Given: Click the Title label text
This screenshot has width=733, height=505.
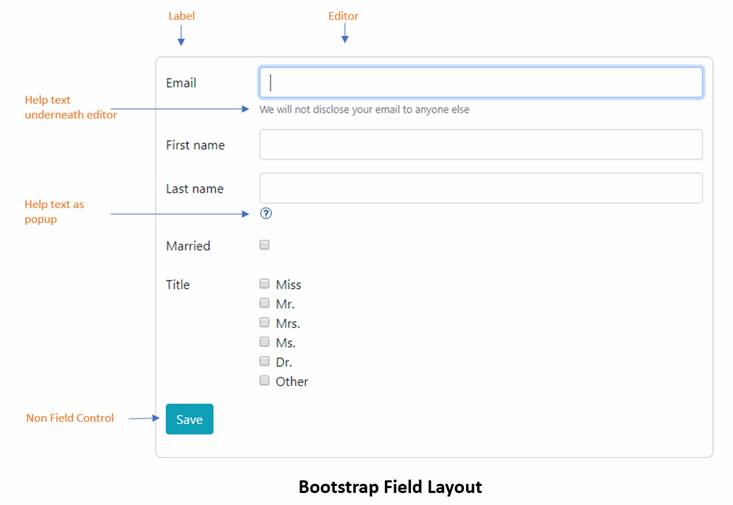Looking at the screenshot, I should [178, 285].
